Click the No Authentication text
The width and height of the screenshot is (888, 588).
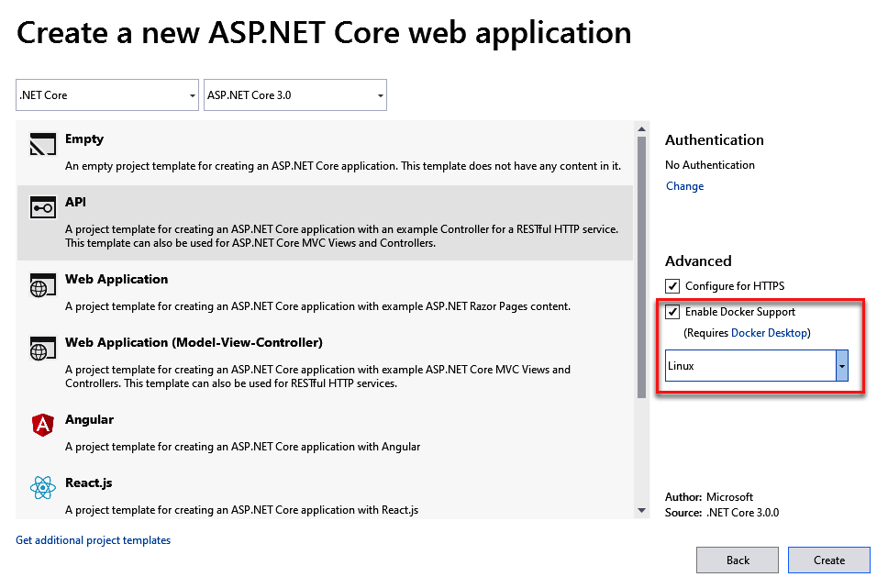point(710,165)
